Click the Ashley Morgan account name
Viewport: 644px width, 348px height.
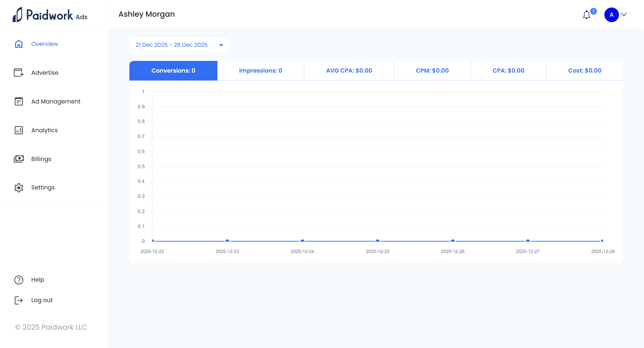(x=146, y=14)
